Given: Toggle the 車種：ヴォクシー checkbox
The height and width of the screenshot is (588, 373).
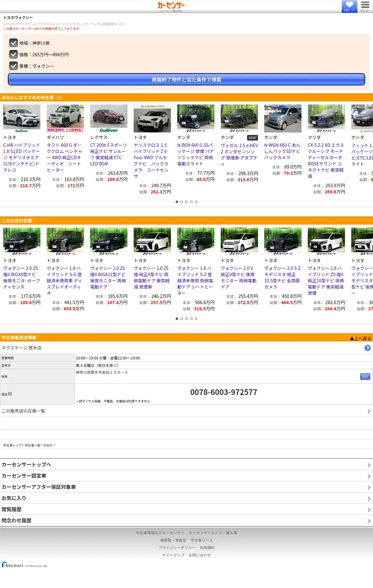Looking at the screenshot, I should [13, 66].
